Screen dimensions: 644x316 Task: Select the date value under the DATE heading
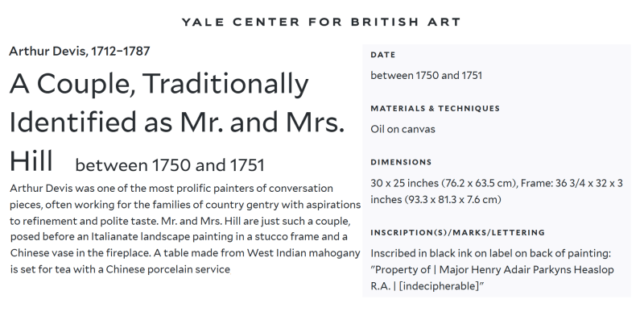[x=427, y=75]
